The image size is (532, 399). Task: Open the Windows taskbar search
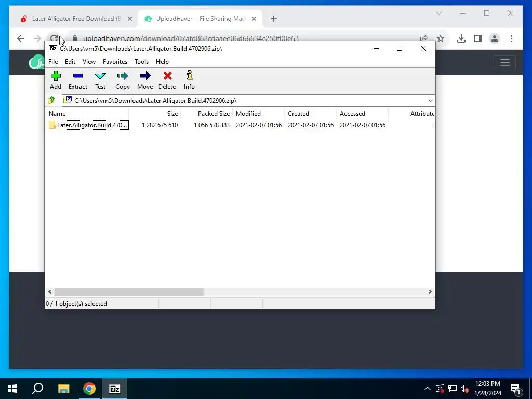click(x=37, y=389)
